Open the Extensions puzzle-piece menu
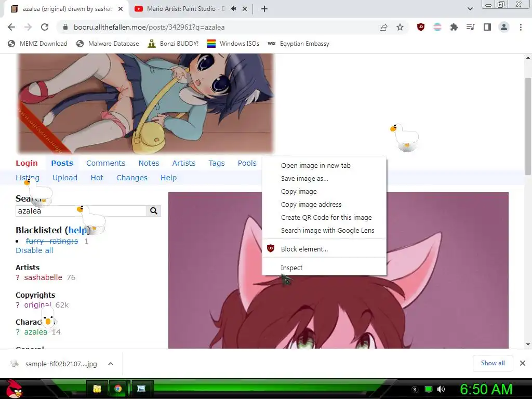Screen dimensions: 532x399 454,27
